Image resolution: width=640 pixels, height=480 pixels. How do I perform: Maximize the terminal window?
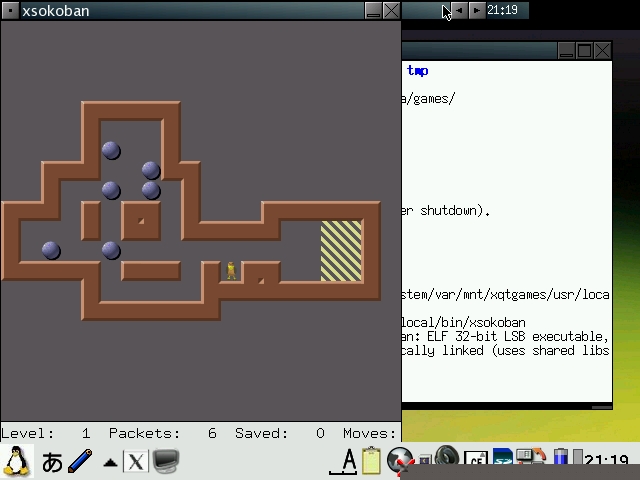pos(585,50)
